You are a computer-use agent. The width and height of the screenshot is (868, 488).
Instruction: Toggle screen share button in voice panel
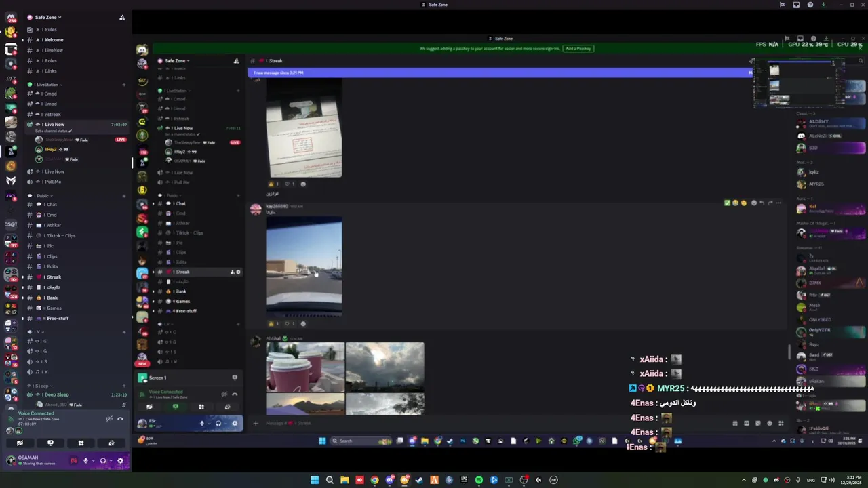[x=50, y=443]
